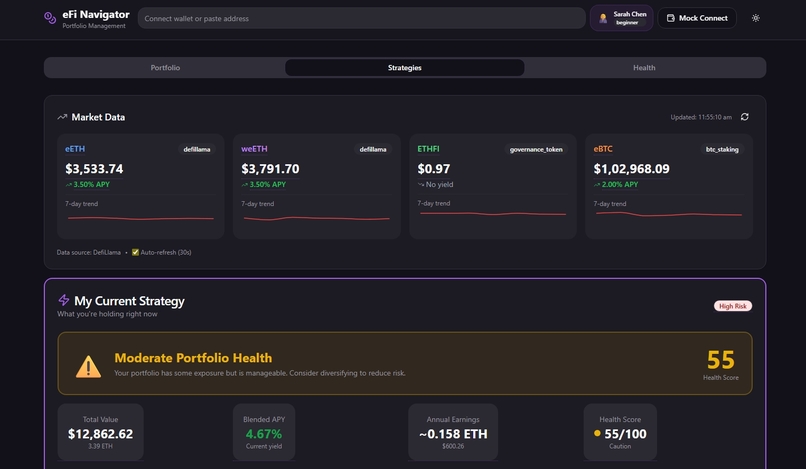Switch to the Portfolio tab

[x=165, y=67]
